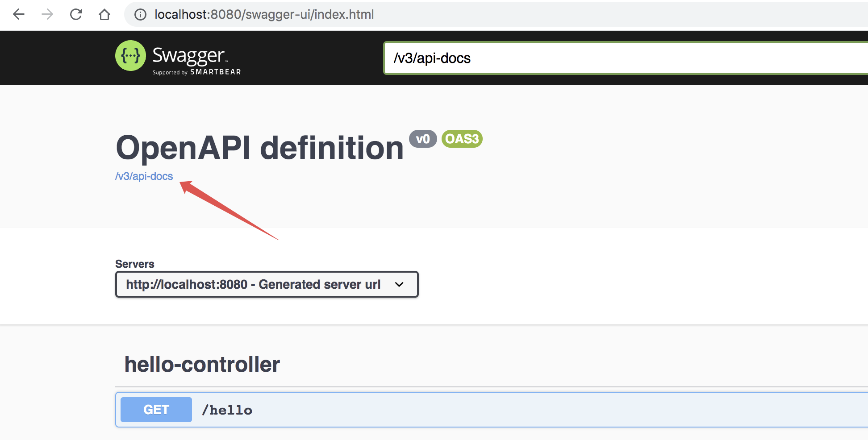
Task: Click the v0 version badge
Action: [x=423, y=139]
